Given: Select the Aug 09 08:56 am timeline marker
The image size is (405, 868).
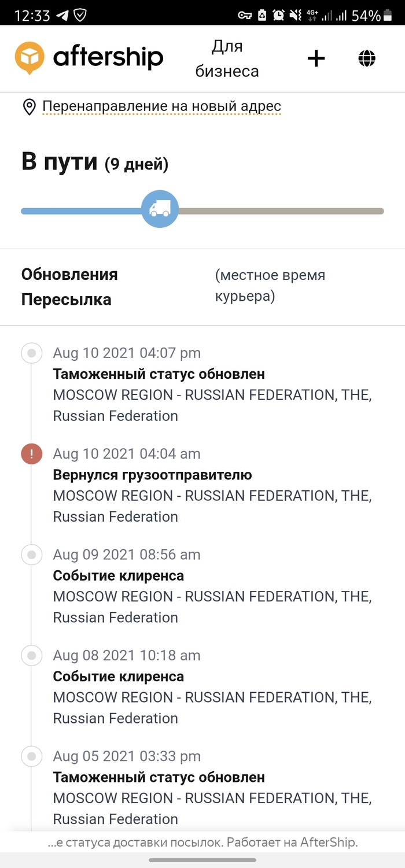Looking at the screenshot, I should [x=32, y=555].
